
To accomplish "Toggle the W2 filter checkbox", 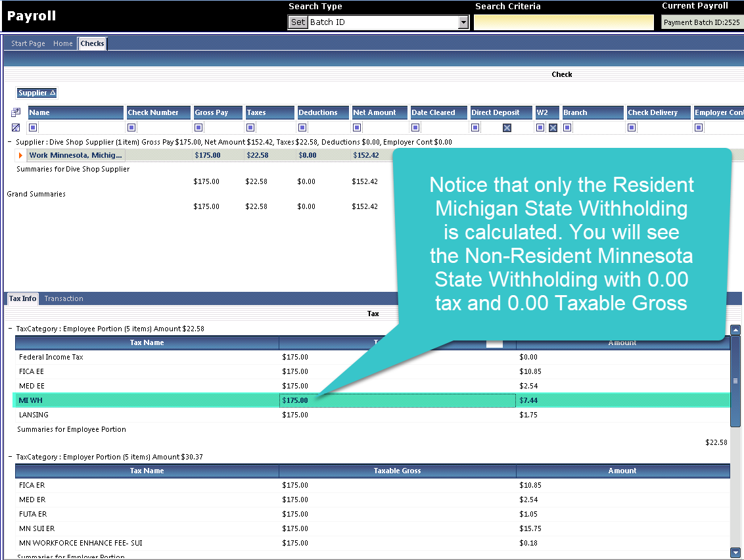I will (553, 128).
